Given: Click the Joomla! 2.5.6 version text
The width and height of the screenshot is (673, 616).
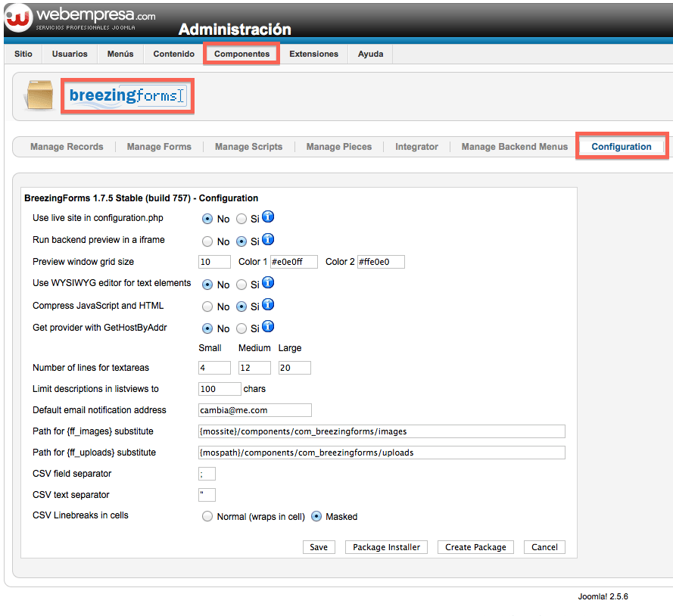Looking at the screenshot, I should tap(603, 596).
